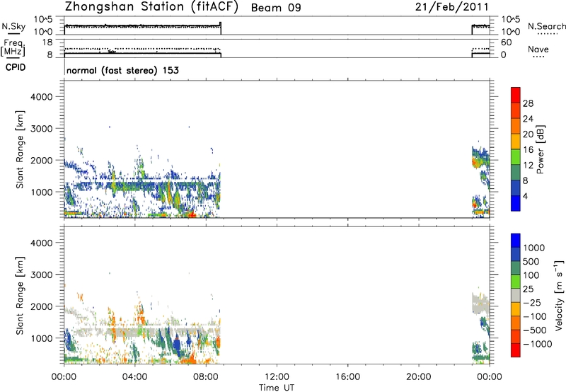Select the 16:00 time tick label

pos(347,377)
